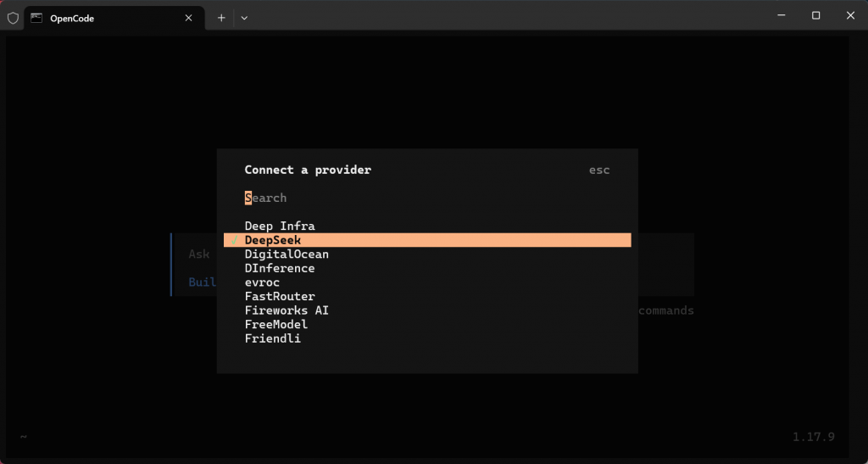Switch to the OpenCode tab
This screenshot has height=464, width=868.
(x=114, y=18)
